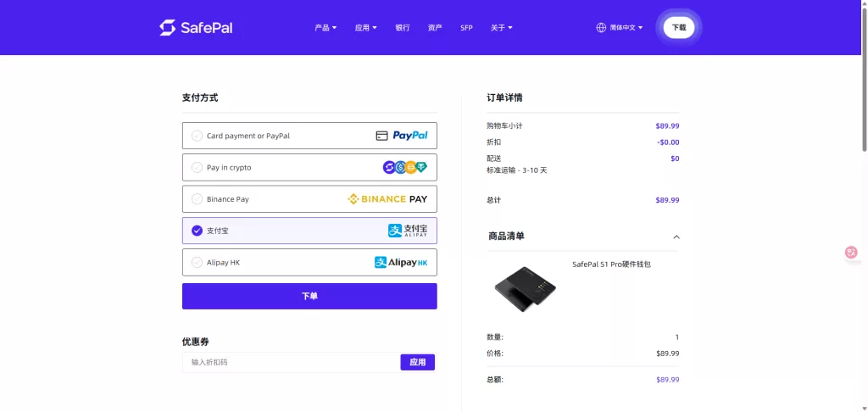Select Pay in crypto option
Image resolution: width=868 pixels, height=412 pixels.
[x=309, y=167]
